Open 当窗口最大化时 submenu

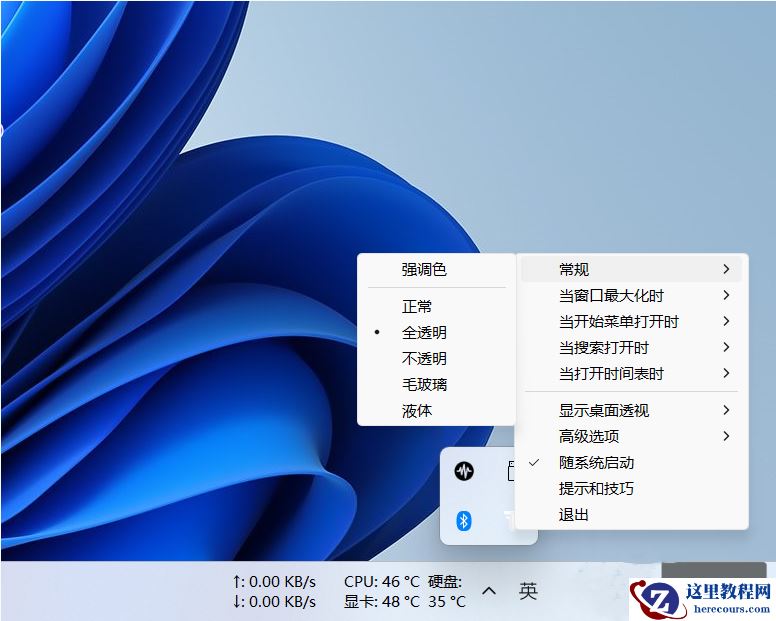(631, 296)
